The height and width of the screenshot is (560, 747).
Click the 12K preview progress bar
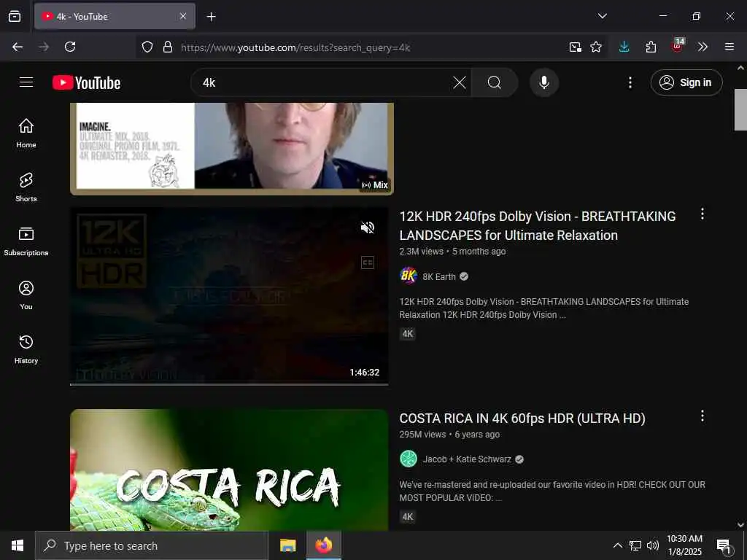tap(229, 384)
